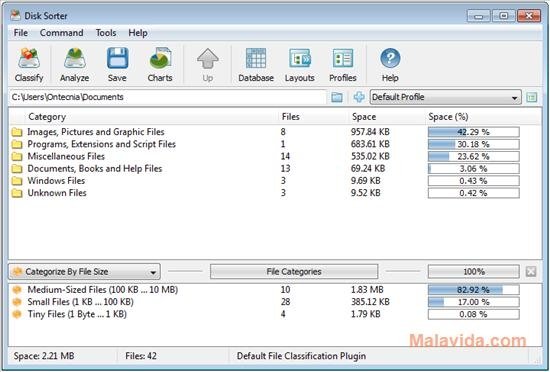Sort by the Files column header
The width and height of the screenshot is (550, 372).
coord(291,117)
